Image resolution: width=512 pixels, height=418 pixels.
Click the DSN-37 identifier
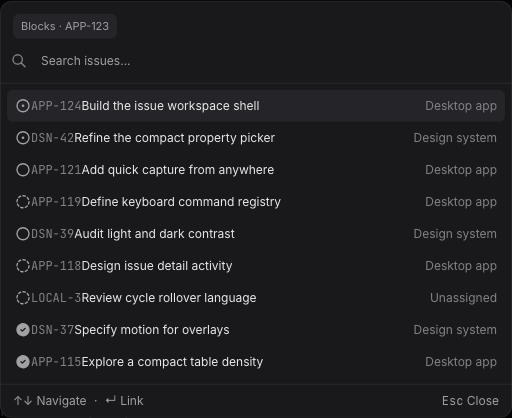tap(52, 330)
